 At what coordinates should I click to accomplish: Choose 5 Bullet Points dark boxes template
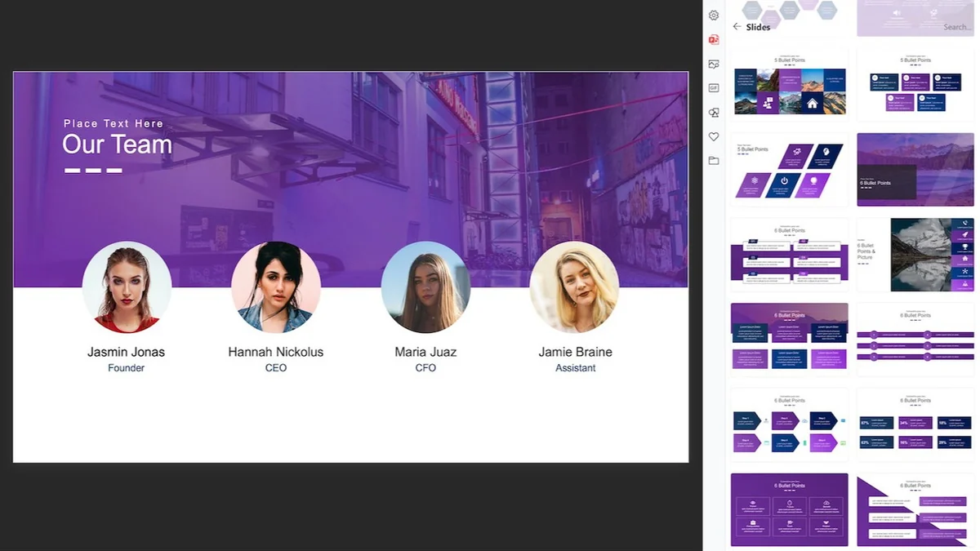pyautogui.click(x=915, y=84)
